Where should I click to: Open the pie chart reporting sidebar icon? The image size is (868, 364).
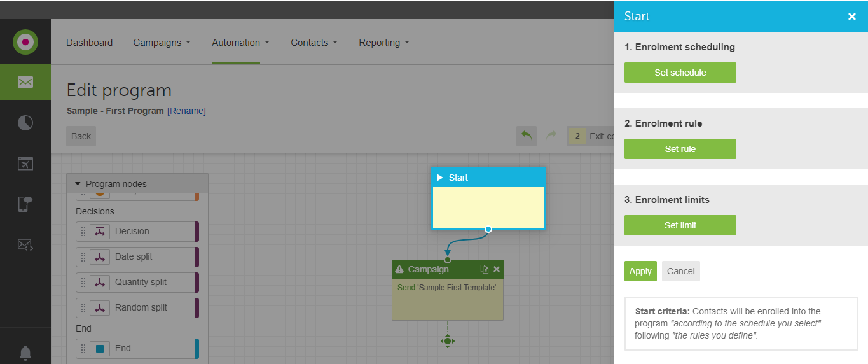click(x=25, y=123)
